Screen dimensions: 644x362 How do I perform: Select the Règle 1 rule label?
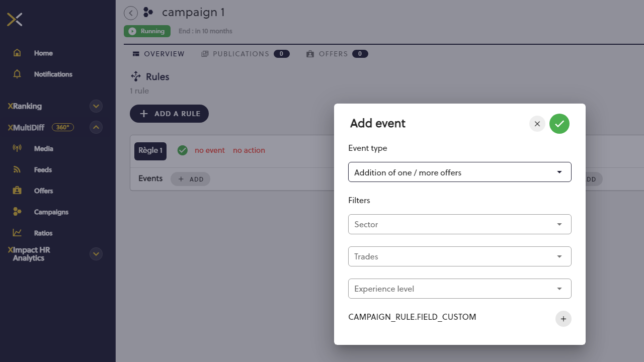coord(150,151)
